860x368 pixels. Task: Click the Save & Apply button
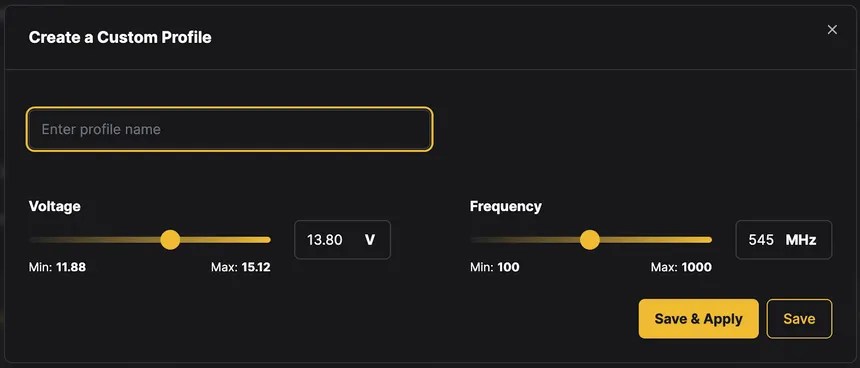click(698, 319)
